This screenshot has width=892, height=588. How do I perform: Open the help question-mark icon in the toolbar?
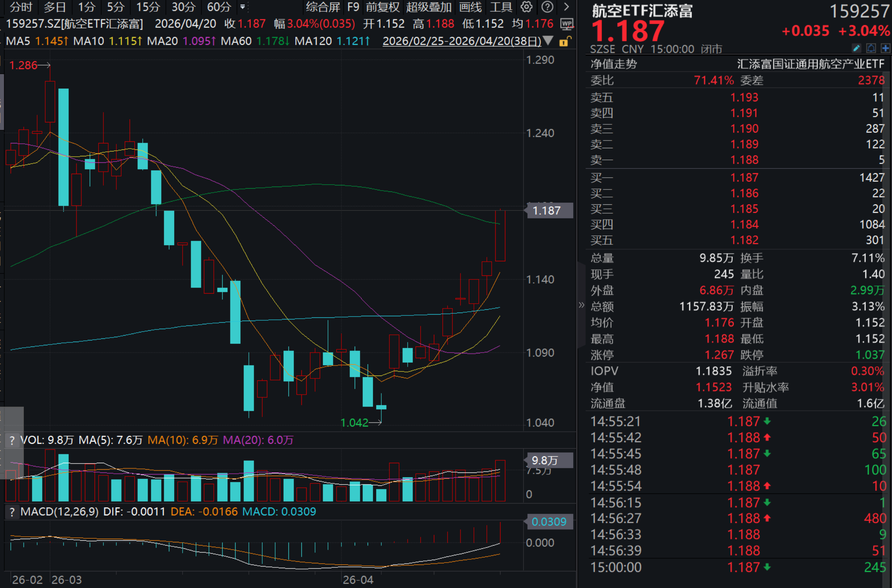547,7
